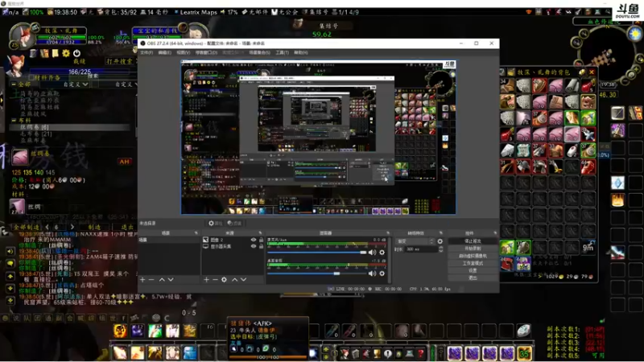This screenshot has height=362, width=644.
Task: Pop out the sources dock panel
Action: pyautogui.click(x=260, y=233)
